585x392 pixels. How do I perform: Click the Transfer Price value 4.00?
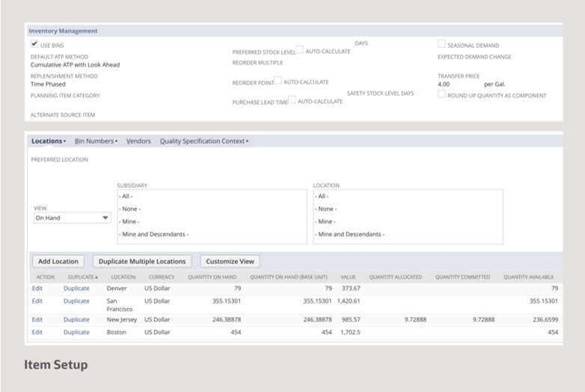(x=444, y=85)
